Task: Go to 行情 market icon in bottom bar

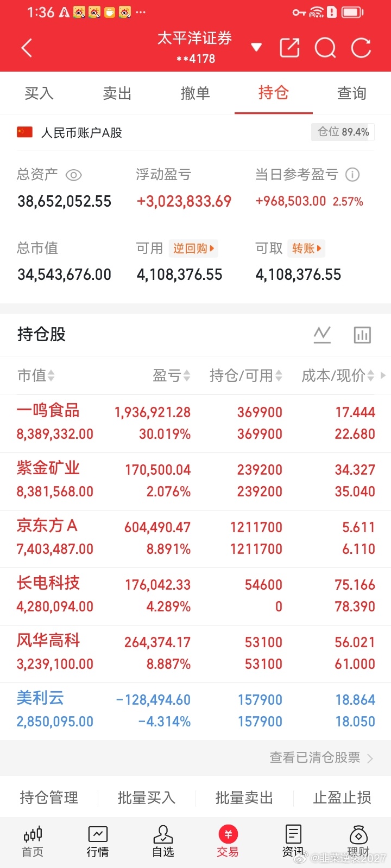Action: [x=98, y=841]
